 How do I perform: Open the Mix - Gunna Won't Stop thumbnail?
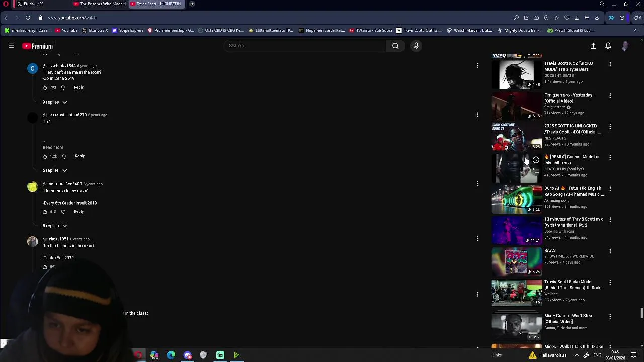pos(517,326)
